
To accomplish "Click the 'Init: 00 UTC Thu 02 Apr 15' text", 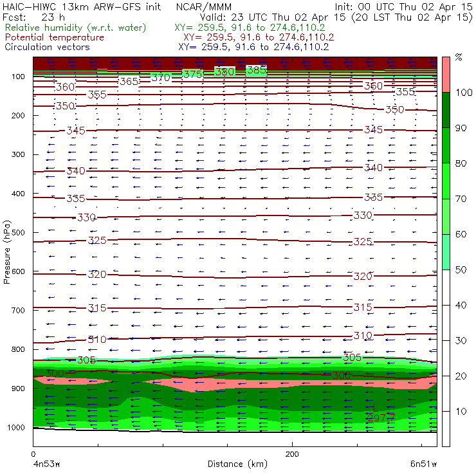I will tap(403, 7).
